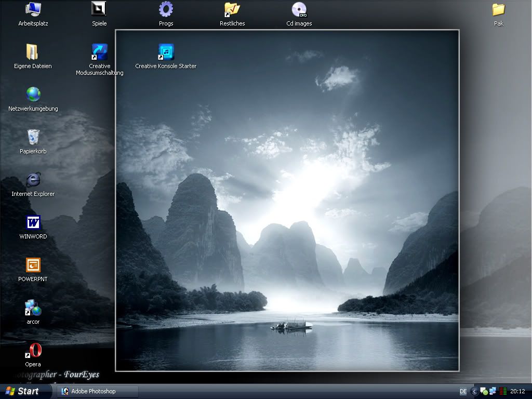Click the DE language indicator in tray
Viewport: 532px width, 399px height.
click(463, 391)
